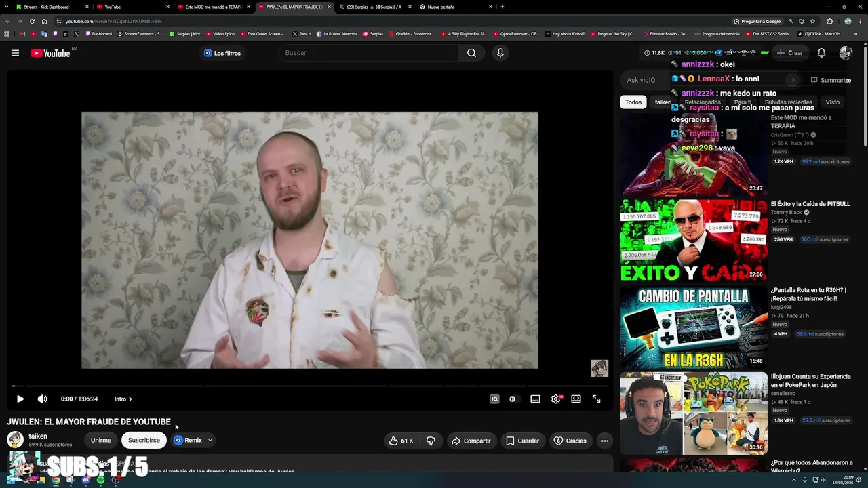
Task: Reload the page
Action: pos(32,21)
